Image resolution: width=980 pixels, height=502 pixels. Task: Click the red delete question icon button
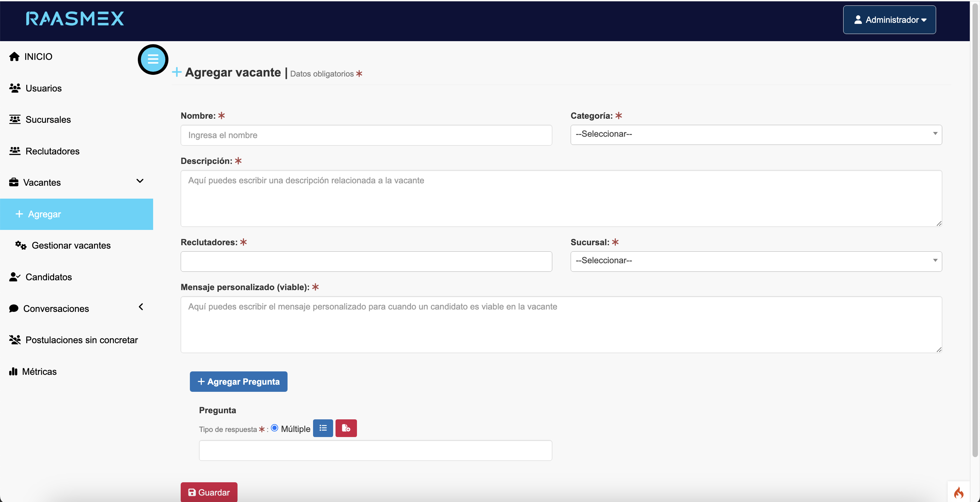click(x=346, y=428)
